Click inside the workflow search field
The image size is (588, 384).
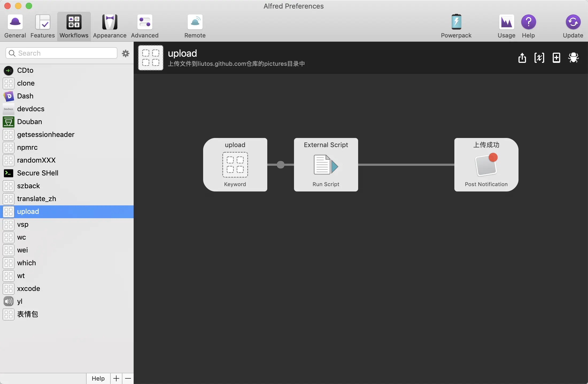pyautogui.click(x=61, y=53)
